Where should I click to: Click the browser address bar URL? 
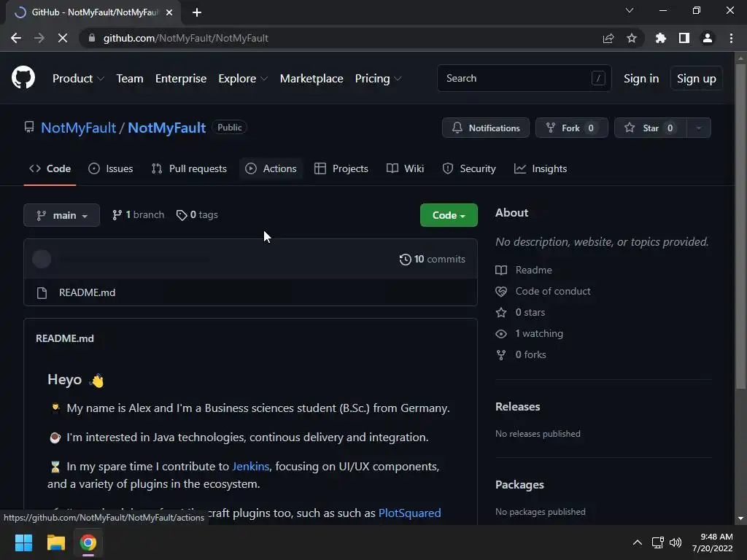pyautogui.click(x=186, y=38)
